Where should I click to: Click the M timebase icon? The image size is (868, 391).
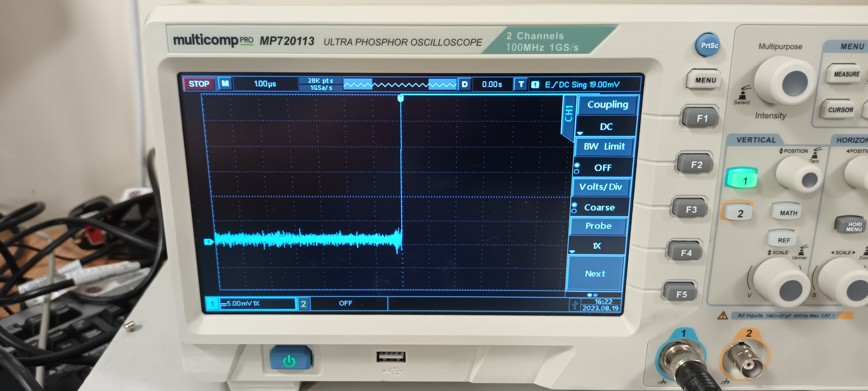(x=225, y=84)
